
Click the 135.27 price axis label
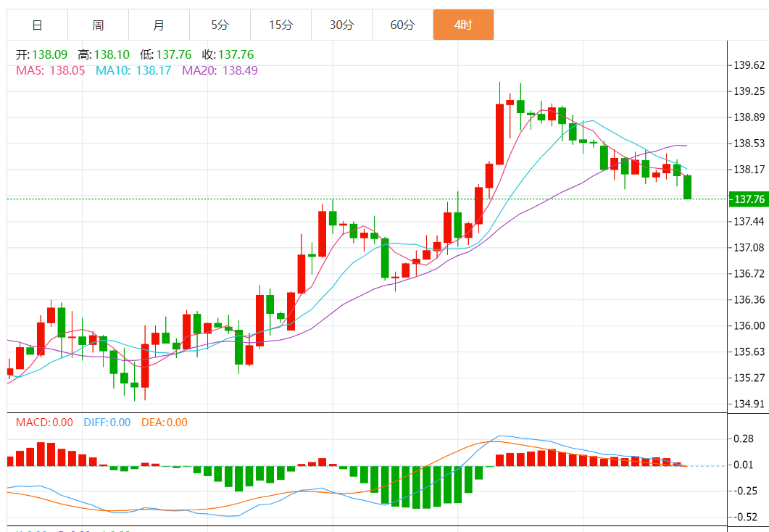[749, 378]
